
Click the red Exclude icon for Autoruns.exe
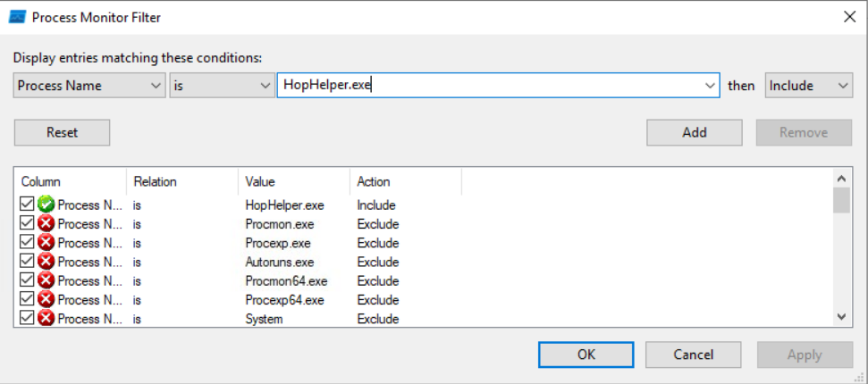(46, 262)
